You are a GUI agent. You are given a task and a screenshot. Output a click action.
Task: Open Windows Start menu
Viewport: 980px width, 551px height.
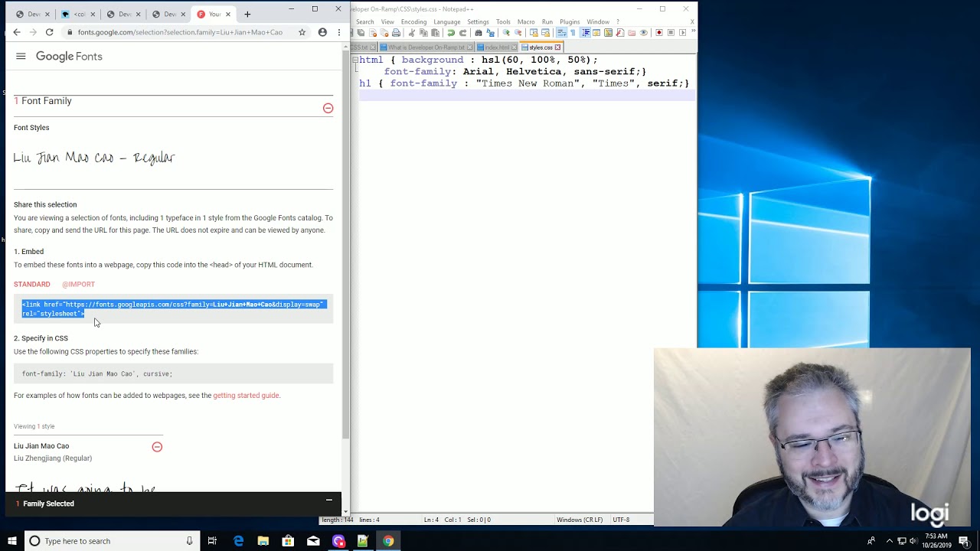(x=11, y=541)
